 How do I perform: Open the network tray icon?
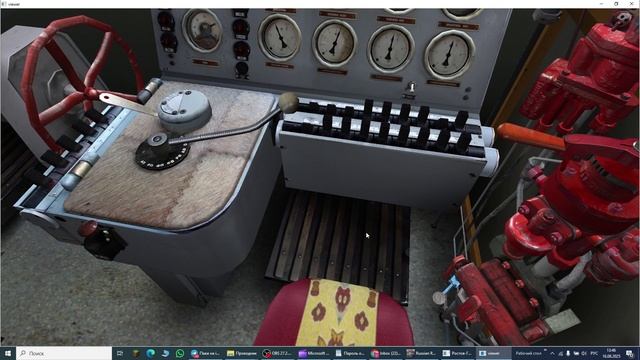tap(560, 353)
